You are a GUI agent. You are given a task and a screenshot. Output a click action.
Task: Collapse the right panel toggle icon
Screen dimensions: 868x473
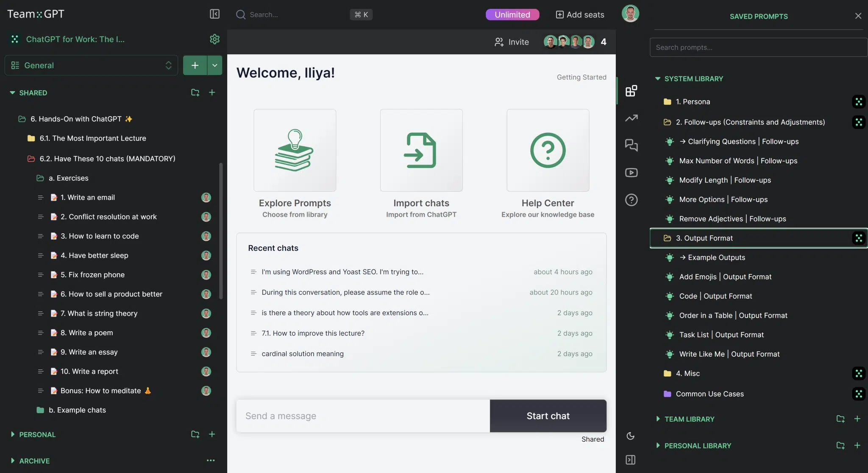(x=630, y=460)
